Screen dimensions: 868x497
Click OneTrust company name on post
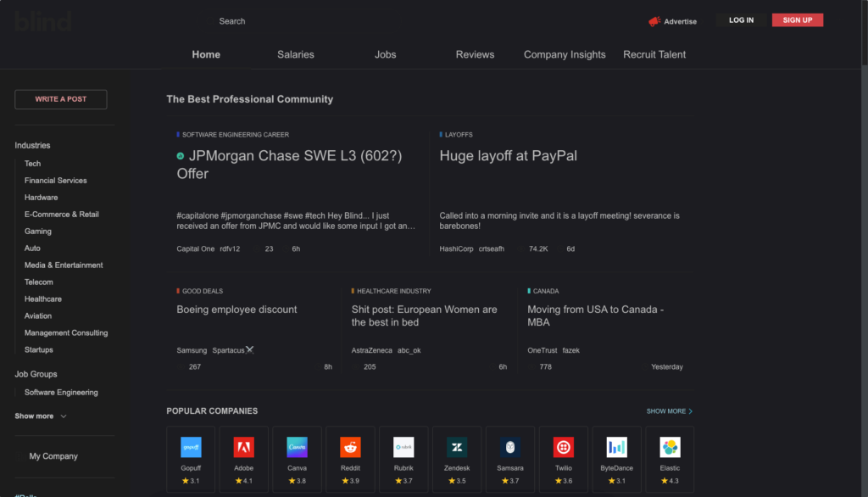click(542, 350)
